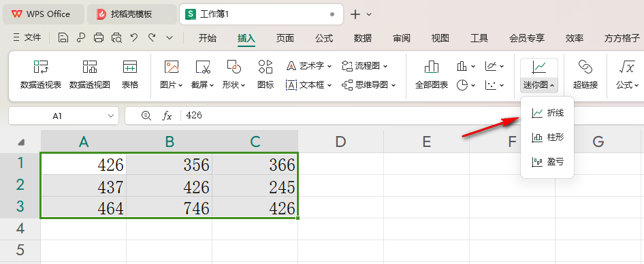The height and width of the screenshot is (264, 644).
Task: Click the Select All corner triangle
Action: point(21,142)
